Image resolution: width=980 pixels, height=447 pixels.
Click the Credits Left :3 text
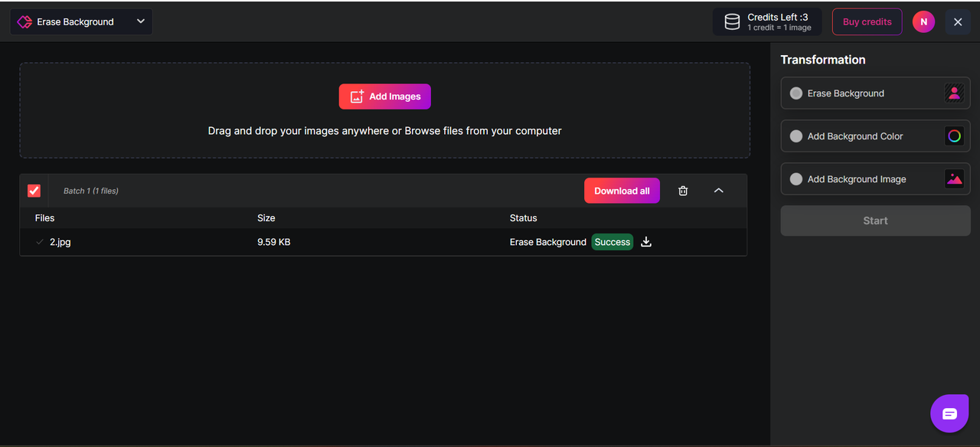point(778,17)
